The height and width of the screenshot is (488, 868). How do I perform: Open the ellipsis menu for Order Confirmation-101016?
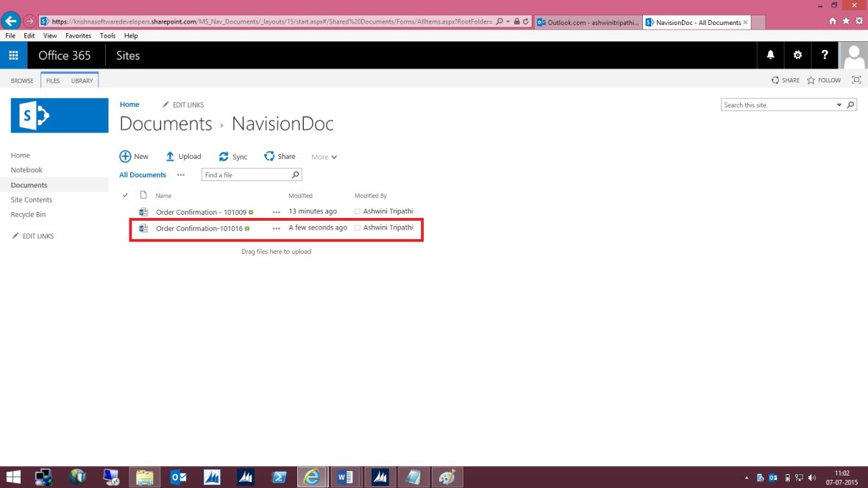[x=277, y=227]
